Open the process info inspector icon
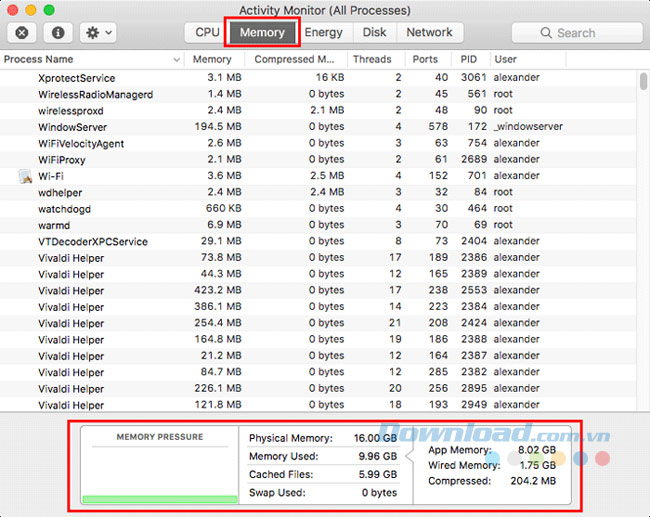Screen dimensions: 650x517 57,33
